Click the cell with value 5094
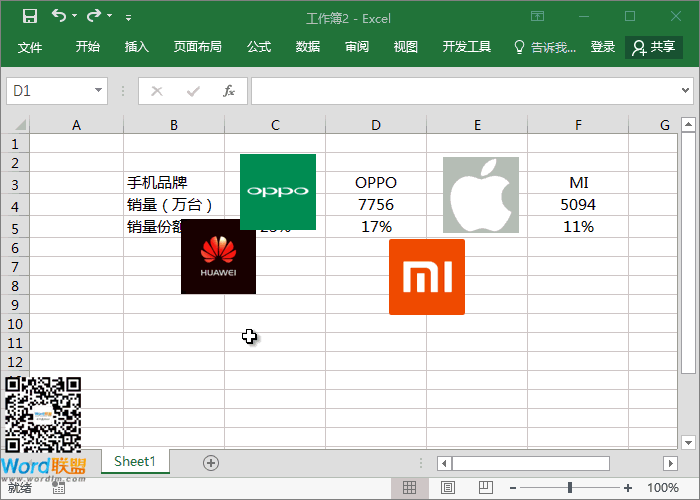The image size is (700, 500). pos(578,204)
